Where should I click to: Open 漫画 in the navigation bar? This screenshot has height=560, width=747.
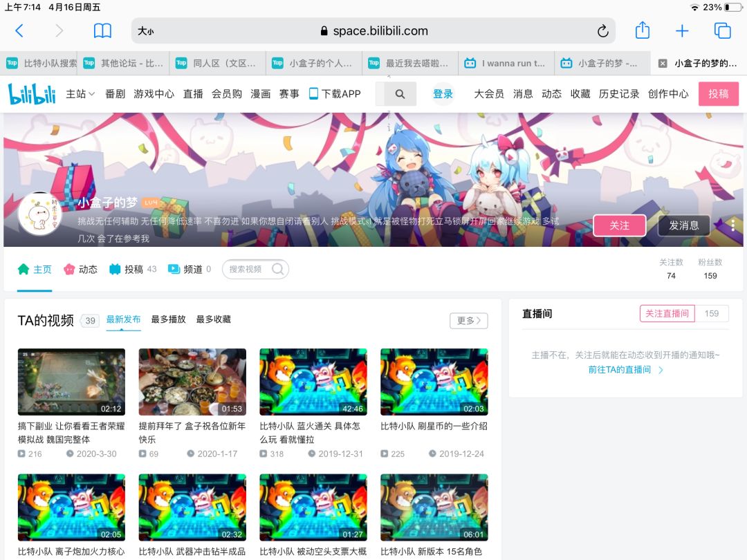[260, 94]
